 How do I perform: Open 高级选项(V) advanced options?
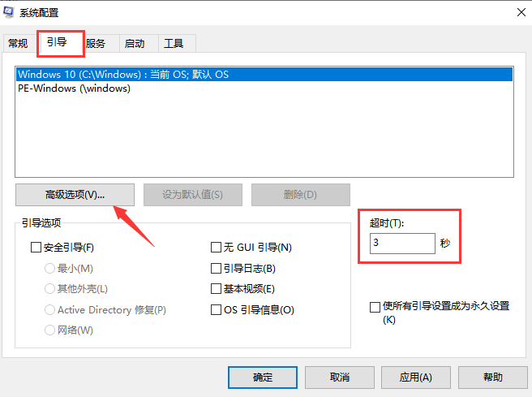(75, 195)
